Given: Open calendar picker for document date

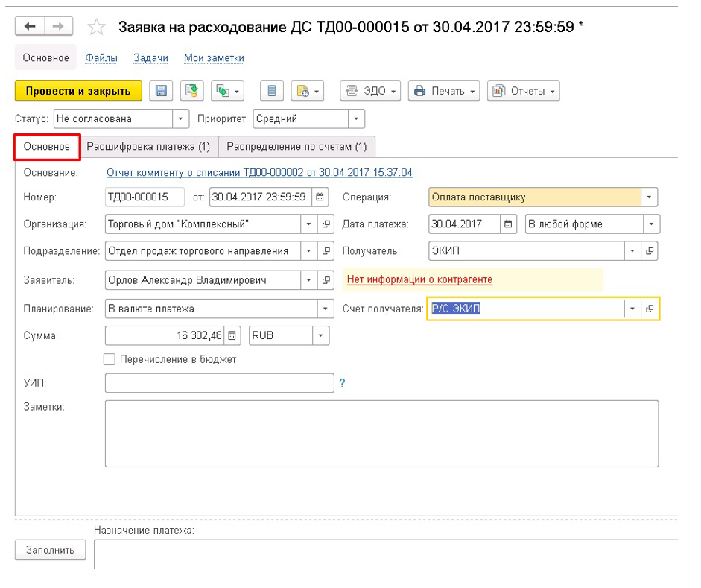Looking at the screenshot, I should (x=320, y=197).
